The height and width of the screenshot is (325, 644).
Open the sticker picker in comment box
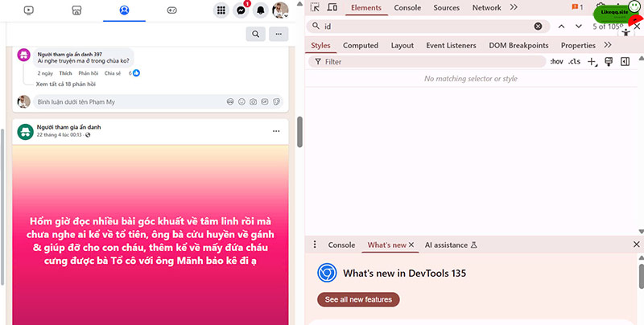tap(276, 102)
